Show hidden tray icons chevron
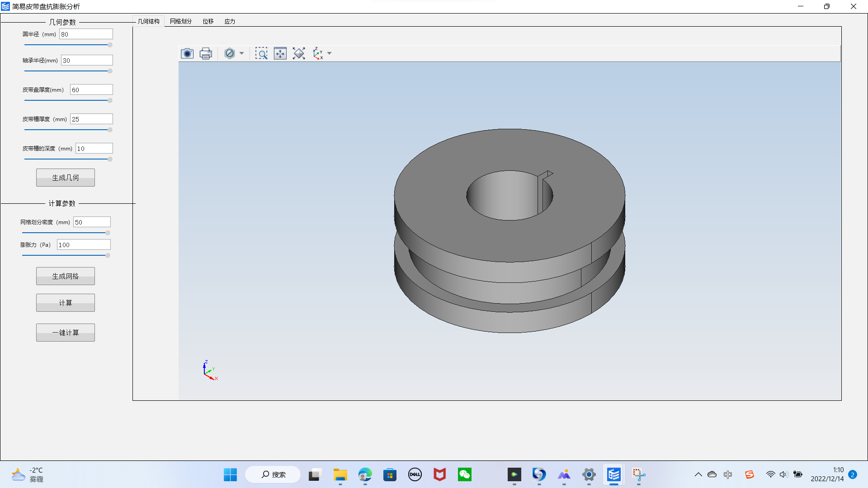Viewport: 868px width, 488px height. click(698, 474)
